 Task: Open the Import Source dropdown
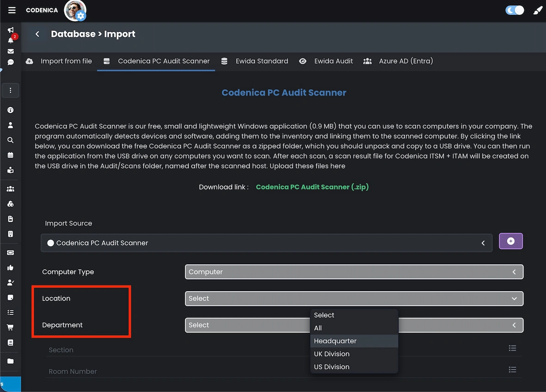[484, 243]
